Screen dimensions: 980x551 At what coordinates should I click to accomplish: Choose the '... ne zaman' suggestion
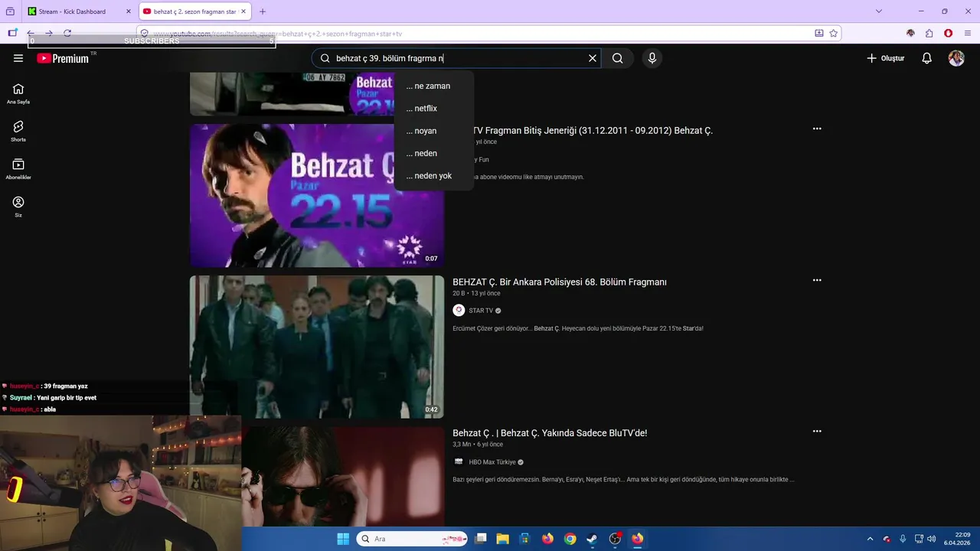(x=434, y=86)
